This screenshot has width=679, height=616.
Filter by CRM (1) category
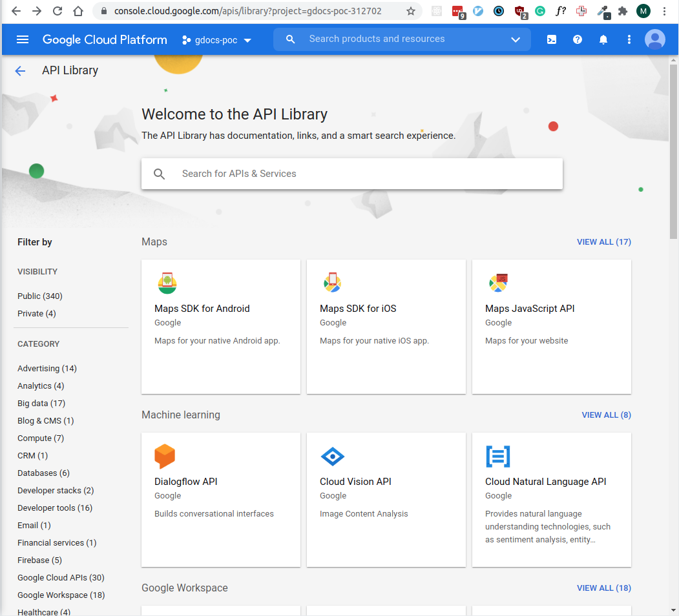[32, 455]
